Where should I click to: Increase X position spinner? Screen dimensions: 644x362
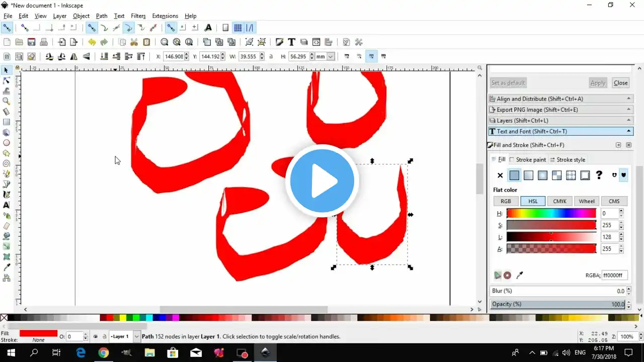tap(187, 54)
